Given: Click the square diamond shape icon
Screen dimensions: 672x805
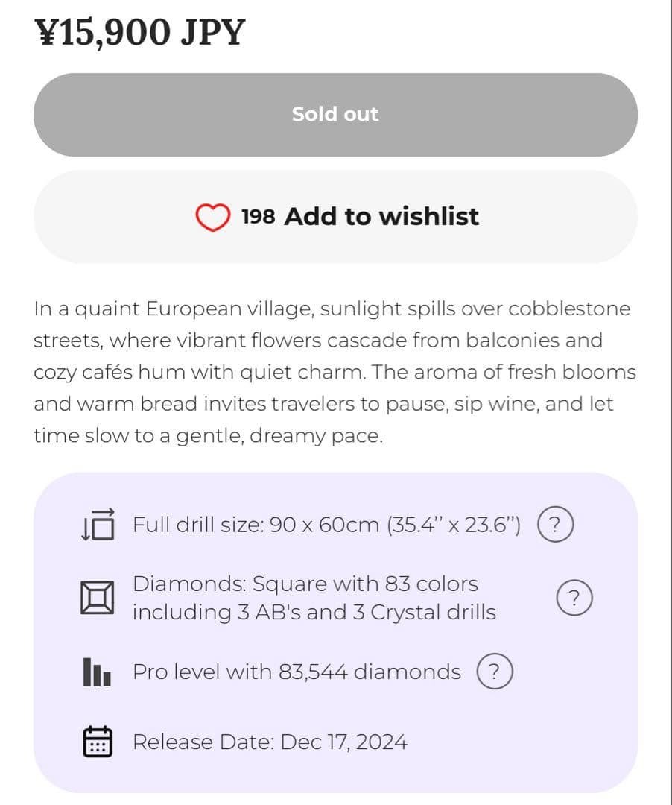Looking at the screenshot, I should 98,598.
